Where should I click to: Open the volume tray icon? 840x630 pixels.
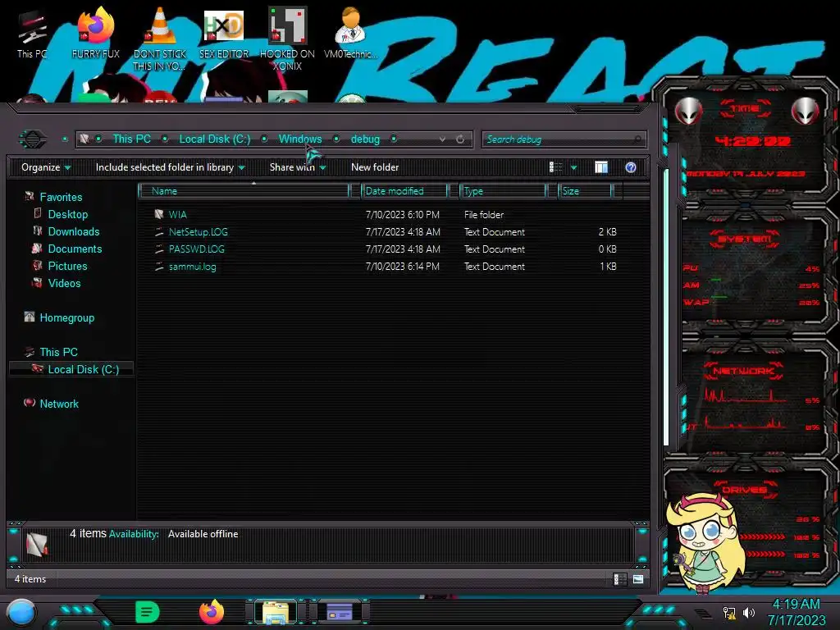[x=748, y=612]
